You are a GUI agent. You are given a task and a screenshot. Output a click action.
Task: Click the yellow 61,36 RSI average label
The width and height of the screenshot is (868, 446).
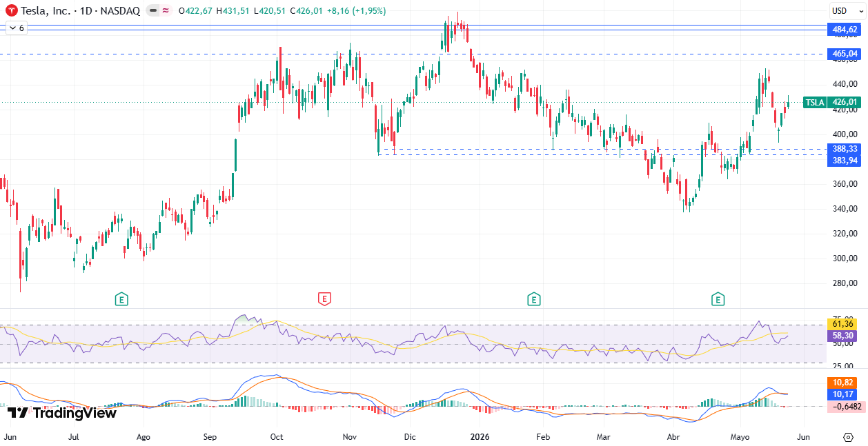[x=843, y=324]
